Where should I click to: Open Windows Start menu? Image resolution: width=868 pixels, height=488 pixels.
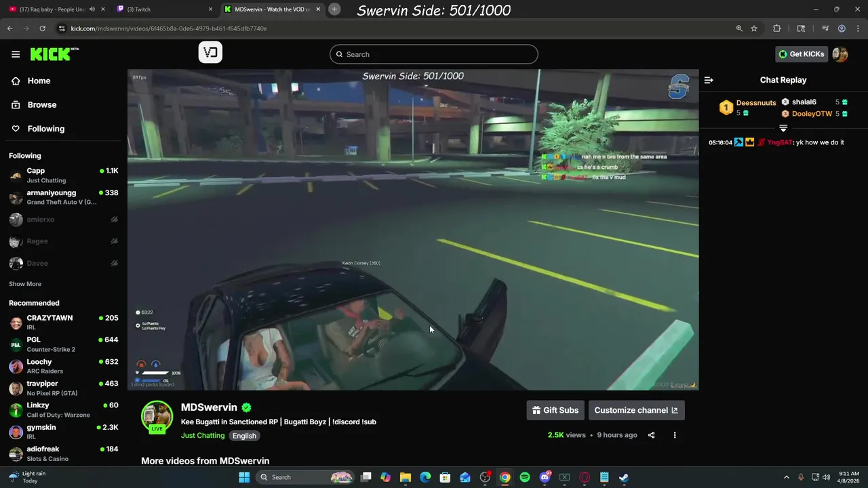244,477
